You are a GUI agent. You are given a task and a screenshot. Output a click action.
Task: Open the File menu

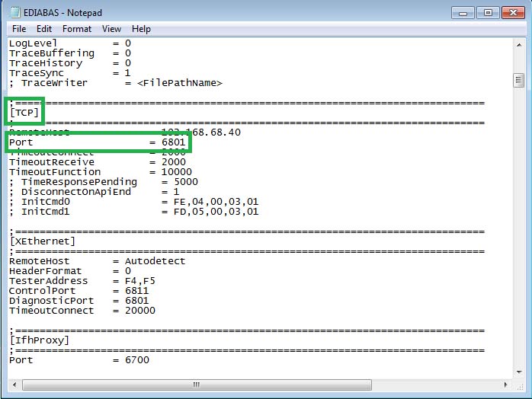tap(19, 29)
